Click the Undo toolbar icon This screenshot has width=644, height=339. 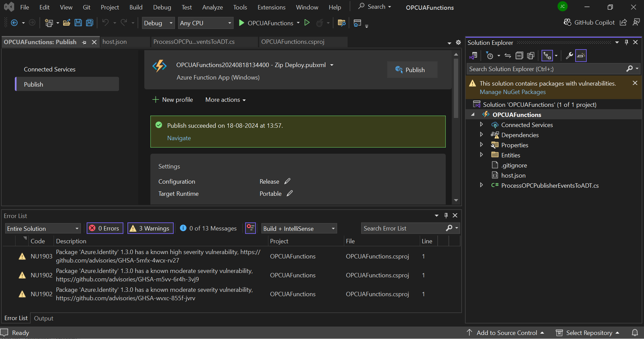point(106,23)
